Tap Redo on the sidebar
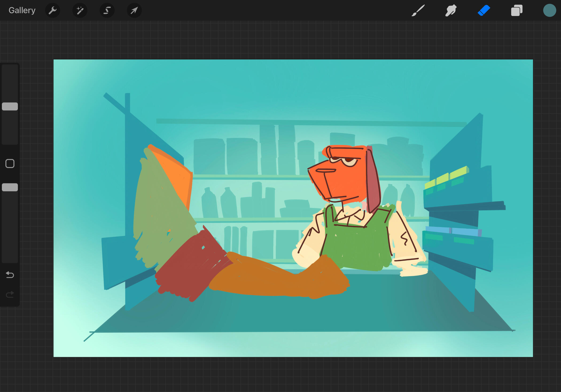The width and height of the screenshot is (561, 392). [x=10, y=294]
